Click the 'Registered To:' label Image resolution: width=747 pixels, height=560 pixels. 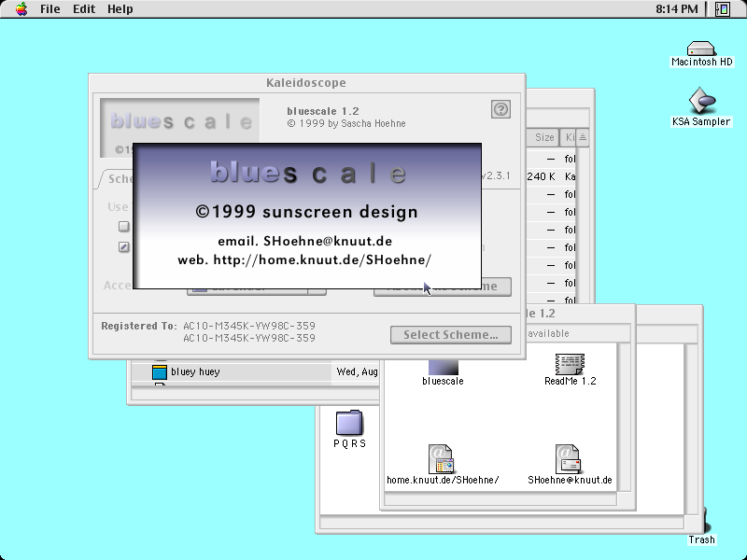click(x=138, y=326)
